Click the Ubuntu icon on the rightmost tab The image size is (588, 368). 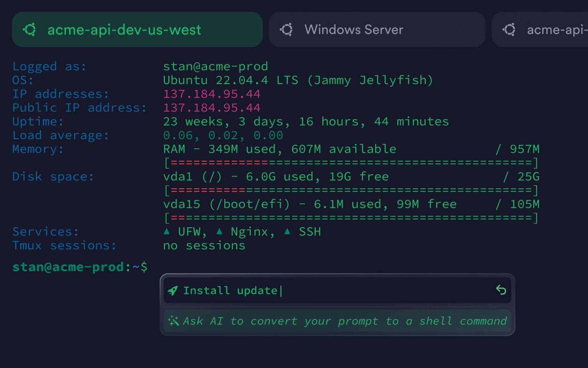(509, 30)
